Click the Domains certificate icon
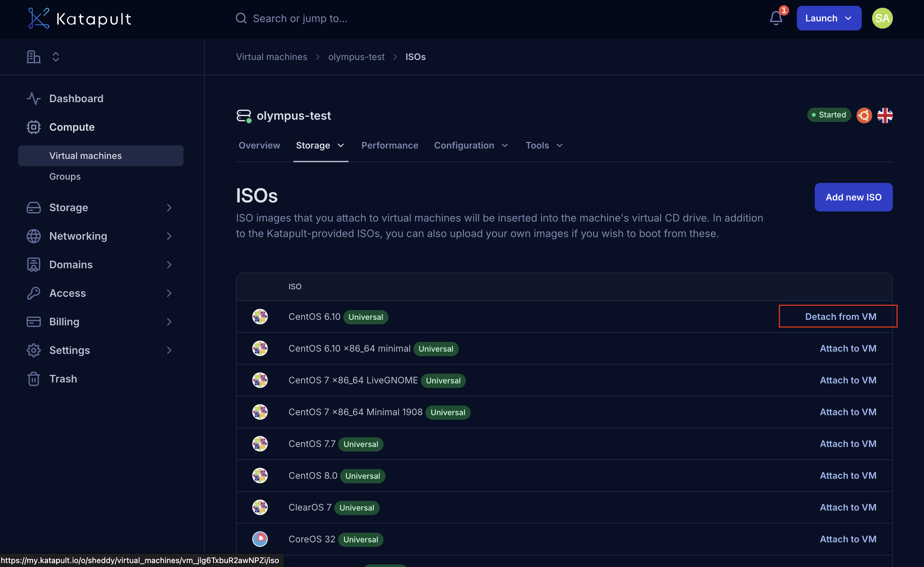This screenshot has height=567, width=924. (x=34, y=264)
